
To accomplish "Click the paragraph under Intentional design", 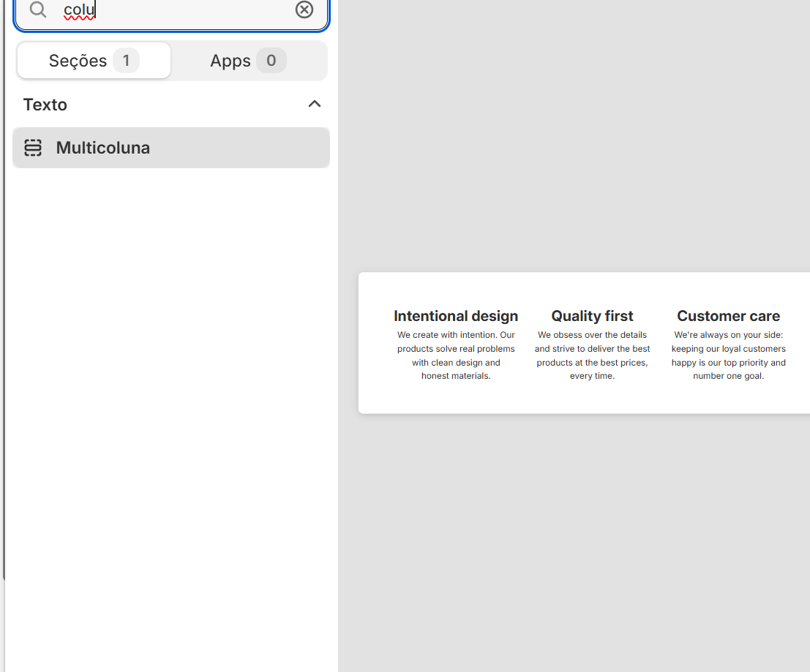I will pos(456,355).
